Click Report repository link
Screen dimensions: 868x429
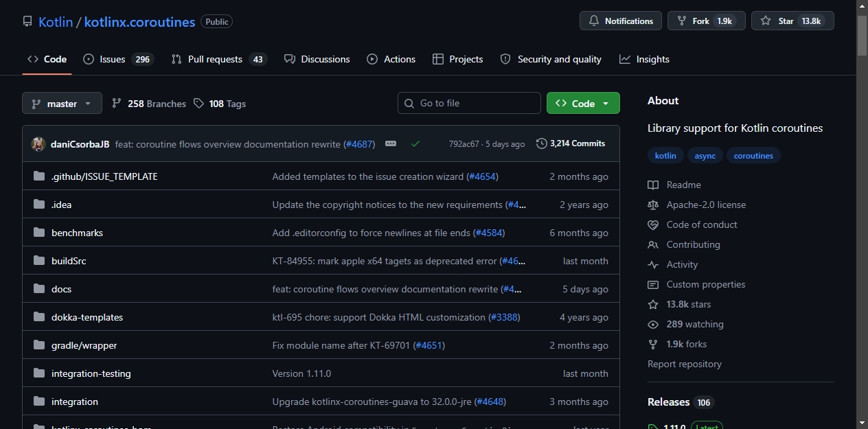coord(685,364)
